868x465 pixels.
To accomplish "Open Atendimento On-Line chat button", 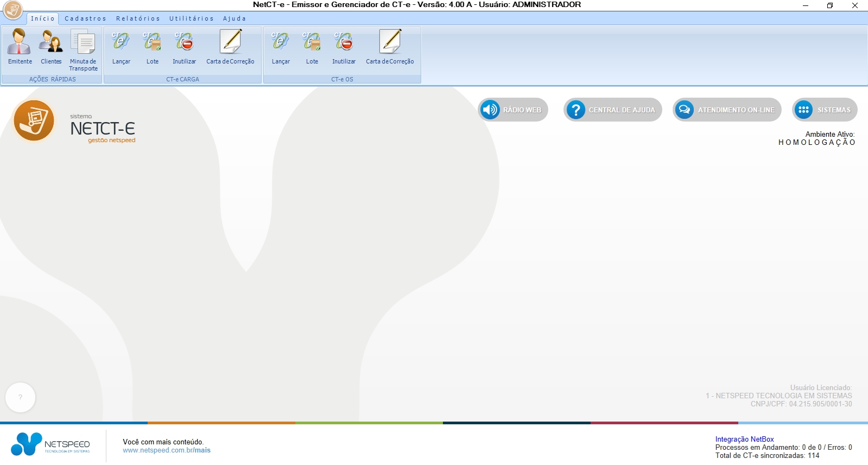I will (x=727, y=110).
